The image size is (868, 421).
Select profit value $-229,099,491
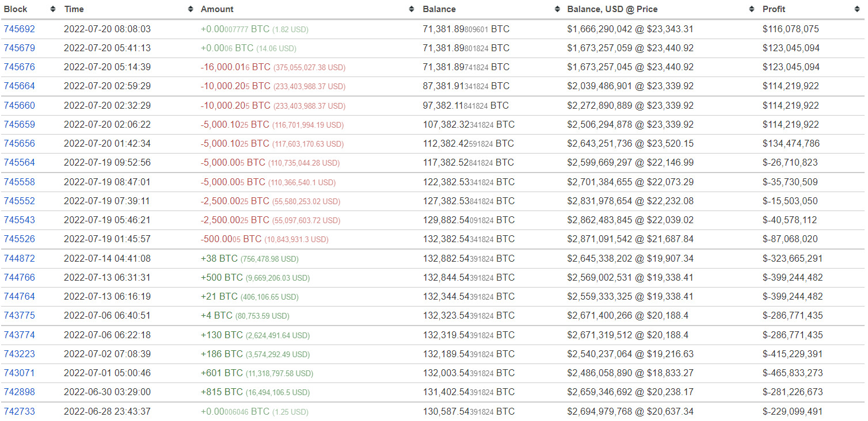(x=793, y=412)
